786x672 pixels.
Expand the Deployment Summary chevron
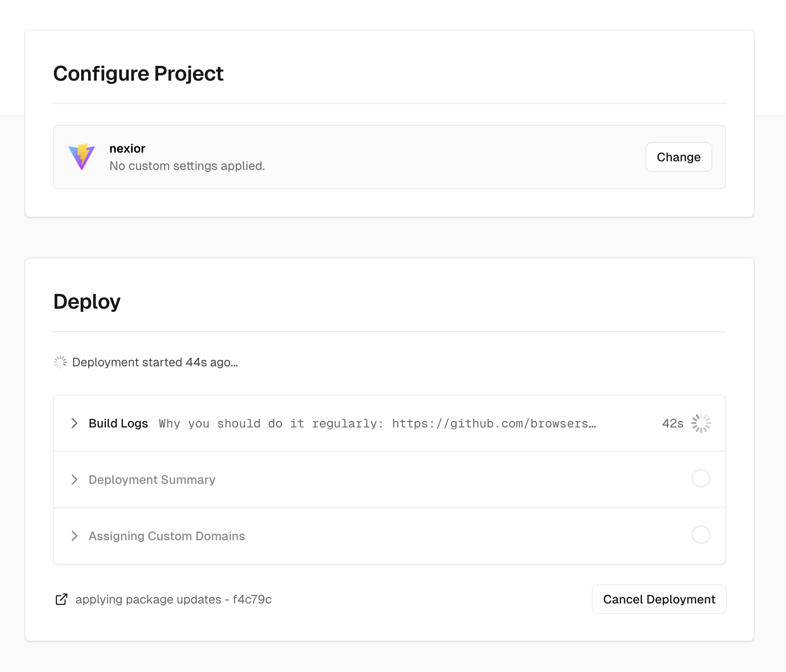75,480
